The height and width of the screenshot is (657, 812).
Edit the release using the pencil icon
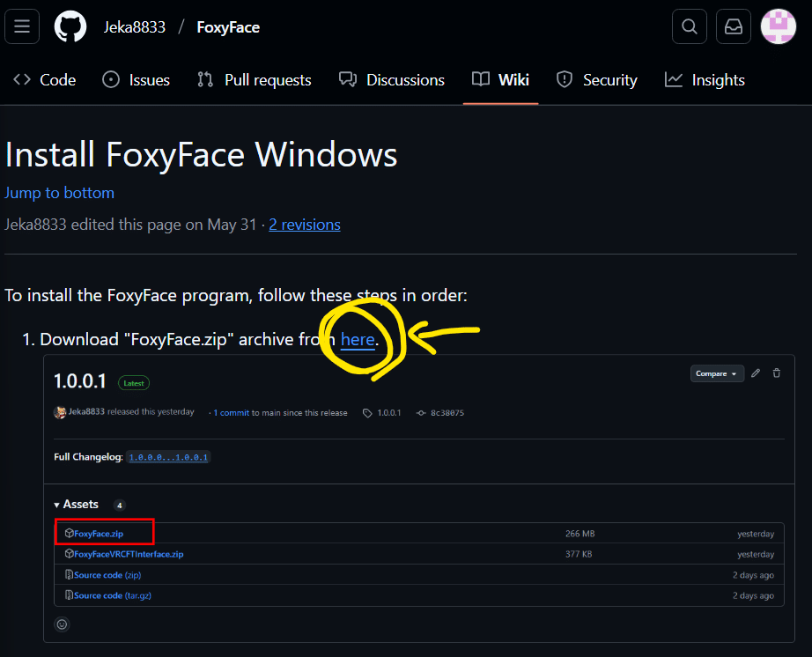pos(756,373)
